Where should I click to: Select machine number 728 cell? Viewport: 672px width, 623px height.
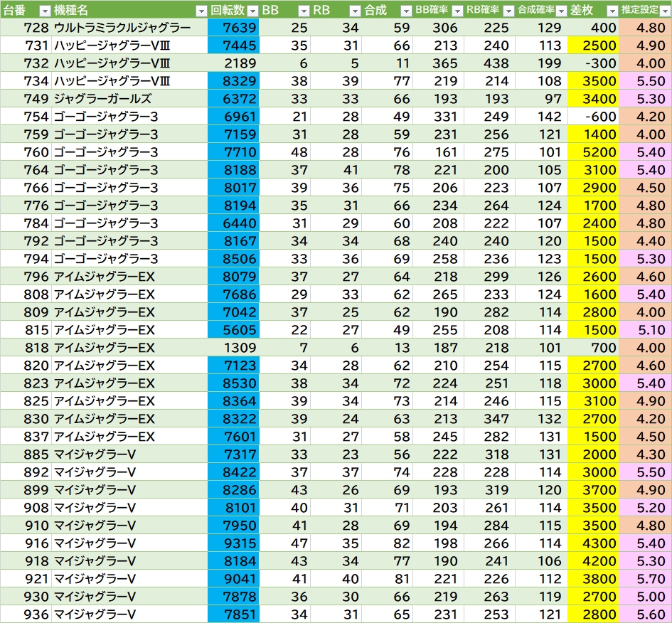[26, 28]
